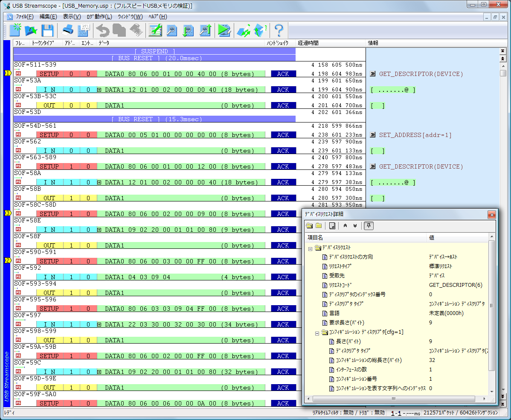
Task: Click the comment document toolbar icon
Action: pos(84,30)
